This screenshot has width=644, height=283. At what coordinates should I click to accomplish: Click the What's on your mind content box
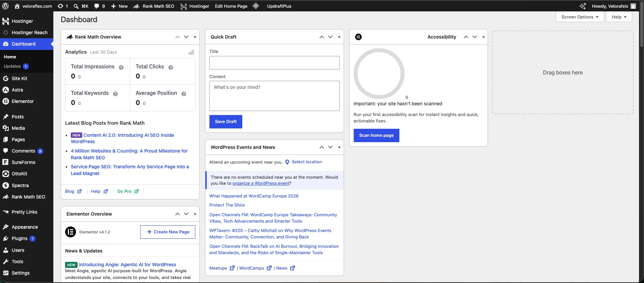point(275,96)
